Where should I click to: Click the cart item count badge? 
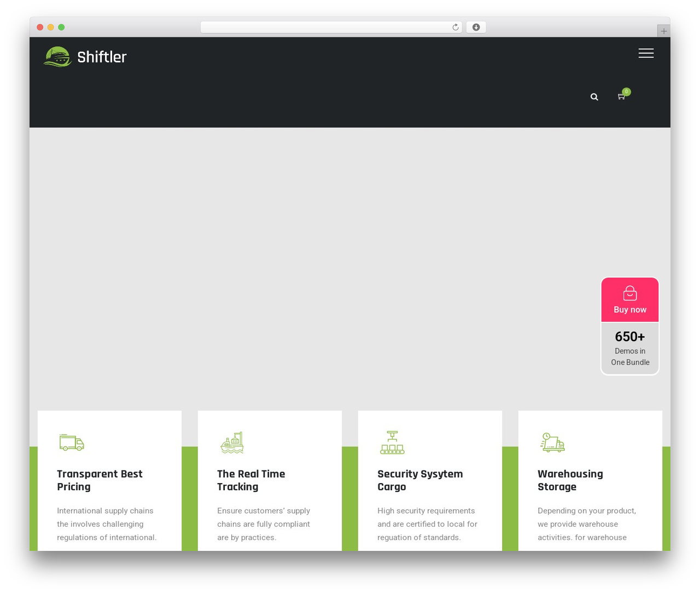(x=626, y=92)
